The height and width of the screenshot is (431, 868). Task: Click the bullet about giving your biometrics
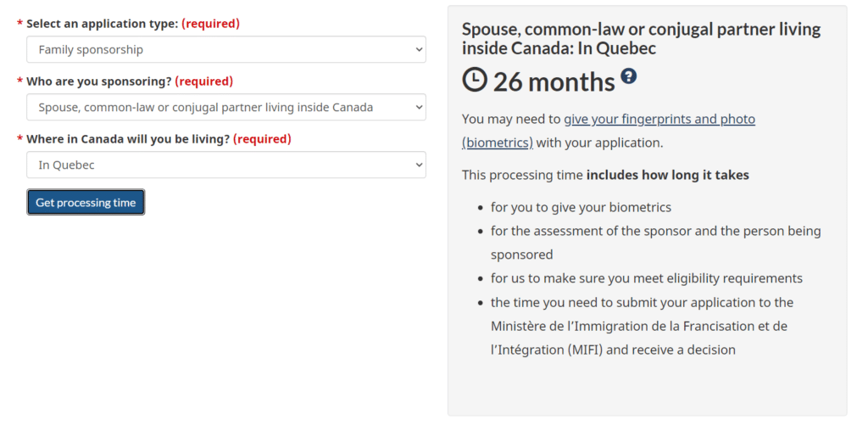point(581,207)
